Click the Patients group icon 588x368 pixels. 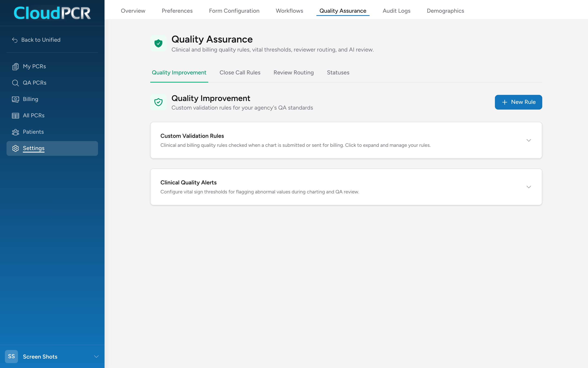(x=15, y=132)
